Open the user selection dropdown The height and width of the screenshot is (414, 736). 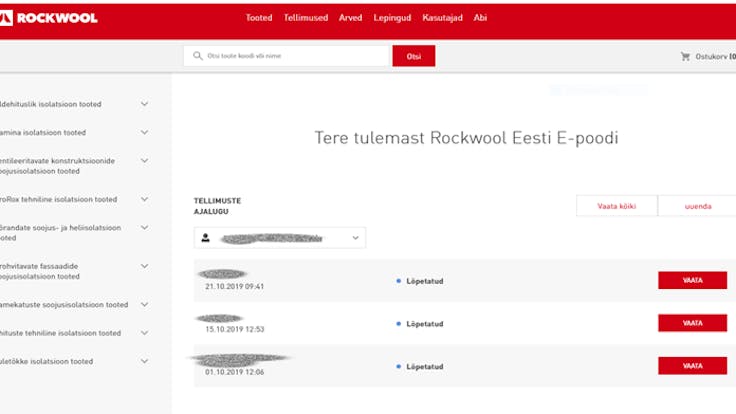[x=280, y=238]
